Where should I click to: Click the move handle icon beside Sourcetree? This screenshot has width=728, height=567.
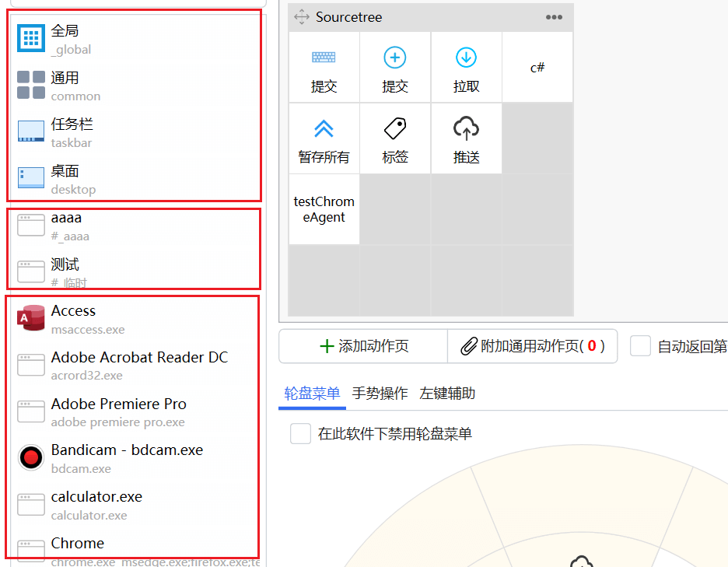tap(302, 16)
